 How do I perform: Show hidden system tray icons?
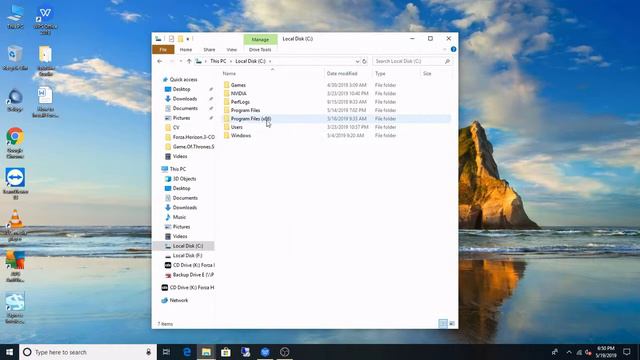pos(569,352)
